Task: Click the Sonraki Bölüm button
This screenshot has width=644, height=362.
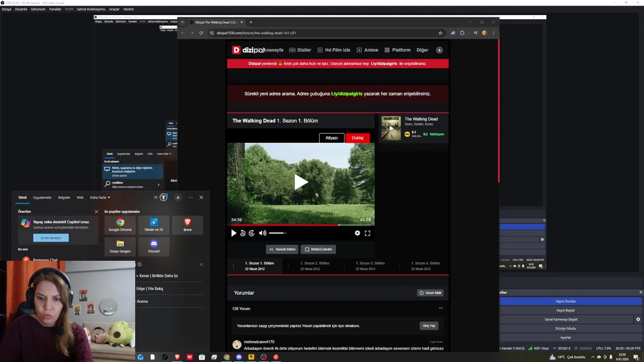Action: (282, 249)
